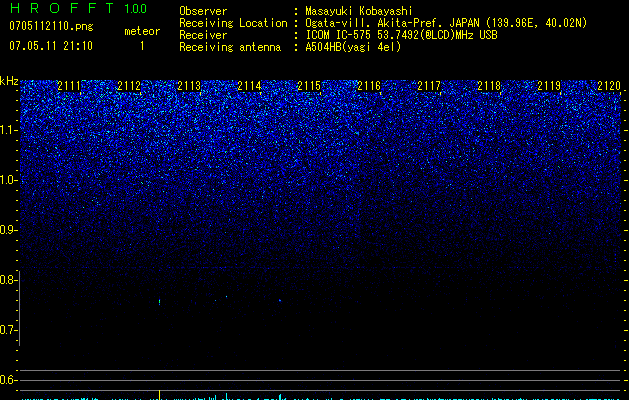Click the 0.9 frequency axis label

9,230
